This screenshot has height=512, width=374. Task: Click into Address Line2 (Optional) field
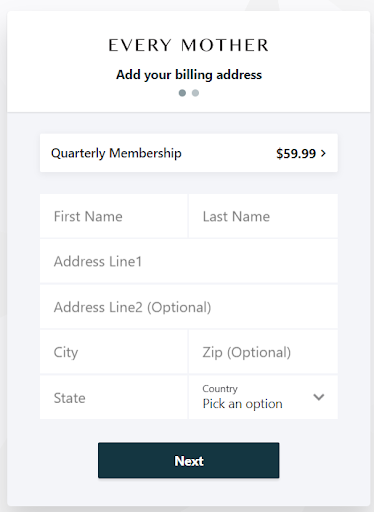pos(189,307)
